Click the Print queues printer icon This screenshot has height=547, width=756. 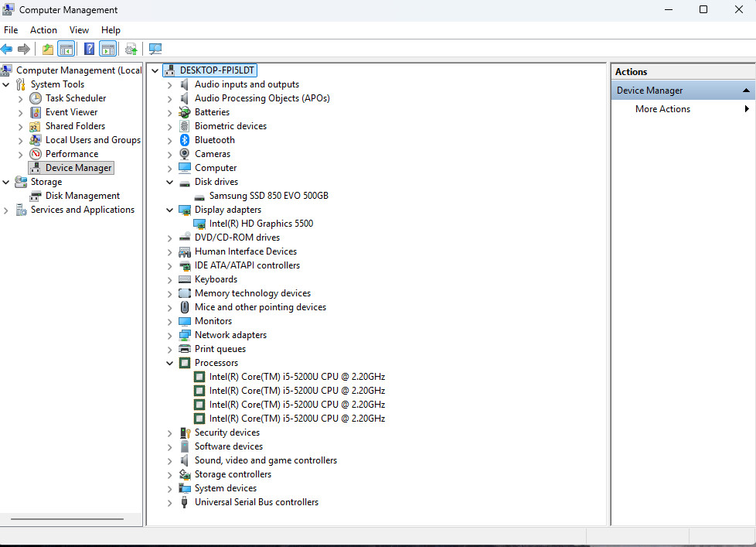pyautogui.click(x=185, y=349)
